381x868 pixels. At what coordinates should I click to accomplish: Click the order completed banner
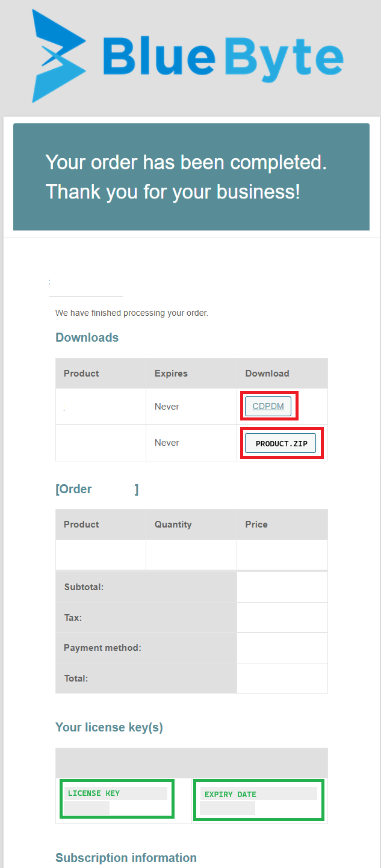[191, 177]
